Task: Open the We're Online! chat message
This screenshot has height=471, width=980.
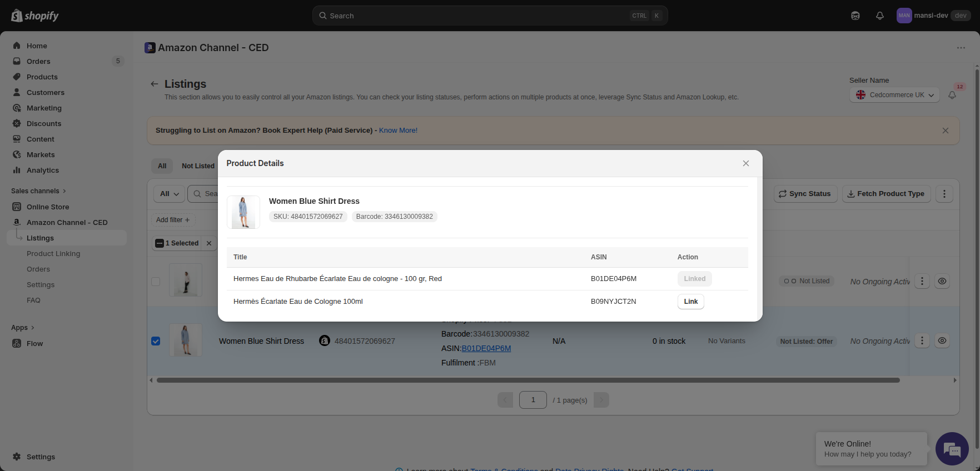Action: pos(872,449)
